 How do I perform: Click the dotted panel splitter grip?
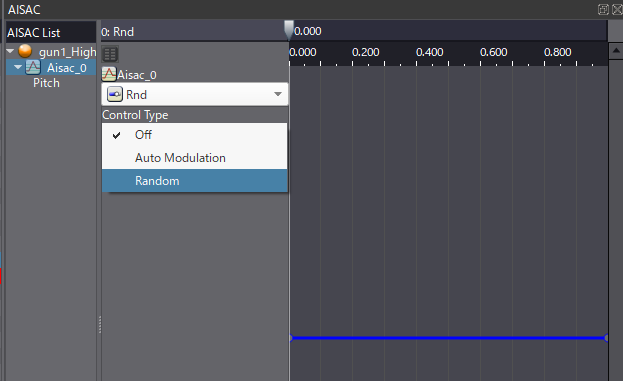point(100,325)
